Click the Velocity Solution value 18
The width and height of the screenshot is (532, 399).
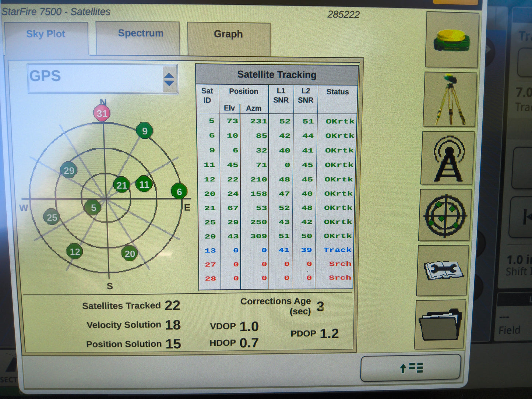tap(173, 325)
